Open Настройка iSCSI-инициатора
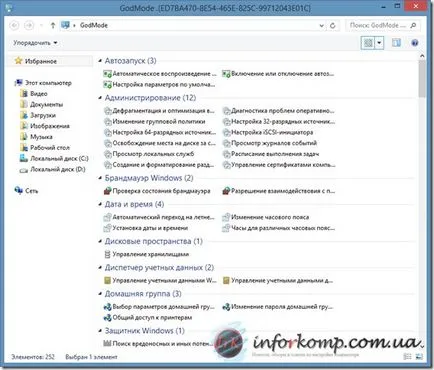This screenshot has width=434, height=370. click(x=268, y=132)
